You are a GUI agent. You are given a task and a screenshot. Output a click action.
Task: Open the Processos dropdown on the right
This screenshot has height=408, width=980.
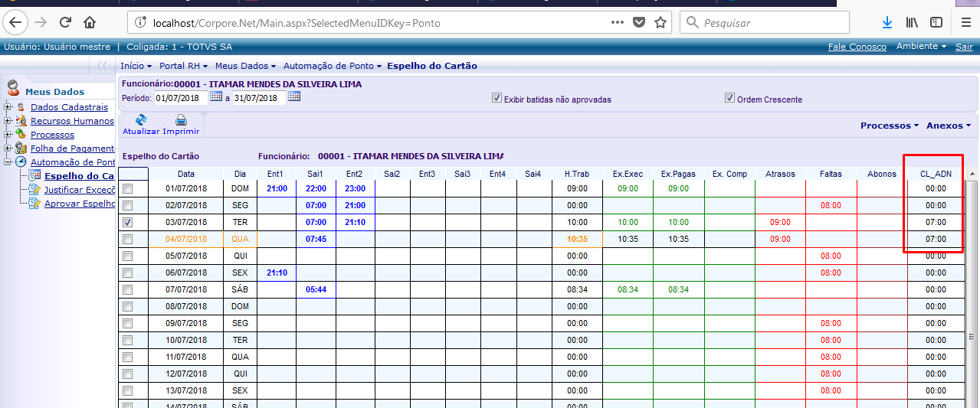tap(889, 126)
